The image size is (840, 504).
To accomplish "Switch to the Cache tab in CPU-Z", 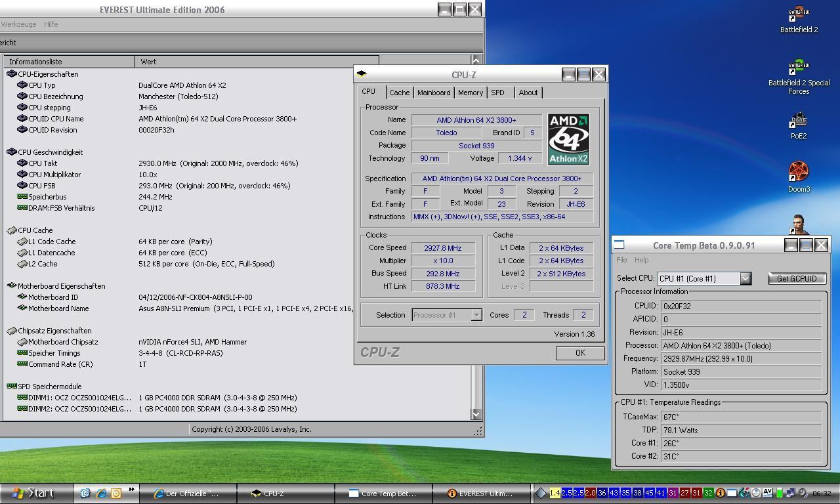I will pyautogui.click(x=399, y=93).
